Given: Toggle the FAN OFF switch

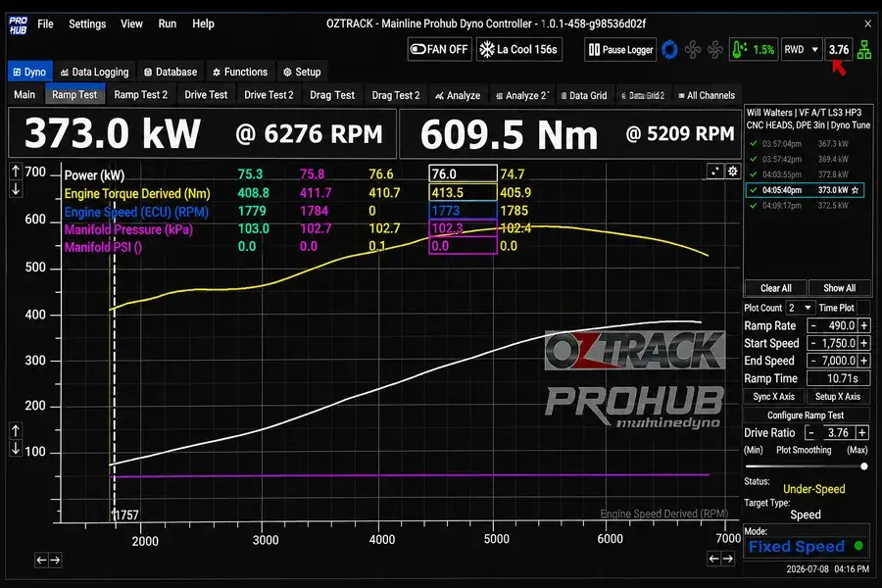Looking at the screenshot, I should 439,50.
